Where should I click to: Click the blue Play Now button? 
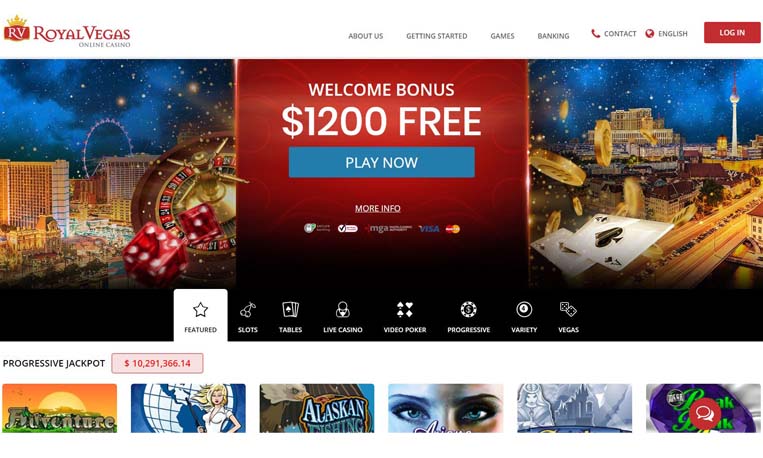coord(382,162)
